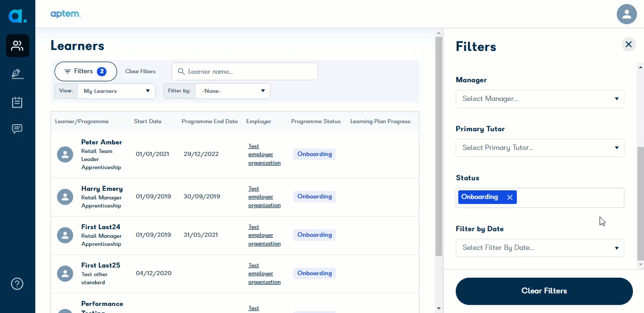644x313 pixels.
Task: Click the Filters panel scrollbar thumb
Action: pyautogui.click(x=640, y=203)
